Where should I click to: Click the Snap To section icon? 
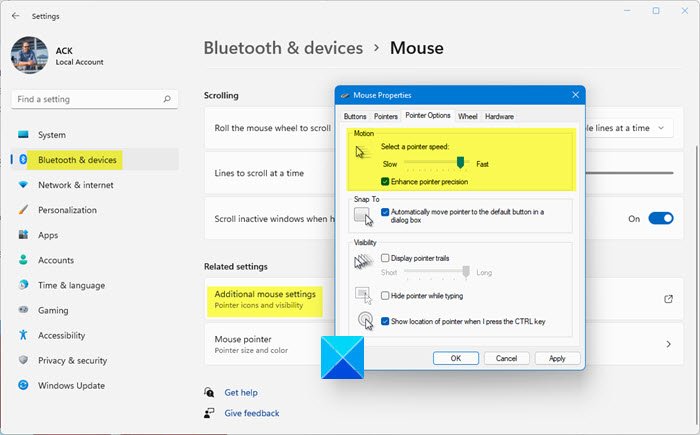click(x=363, y=217)
